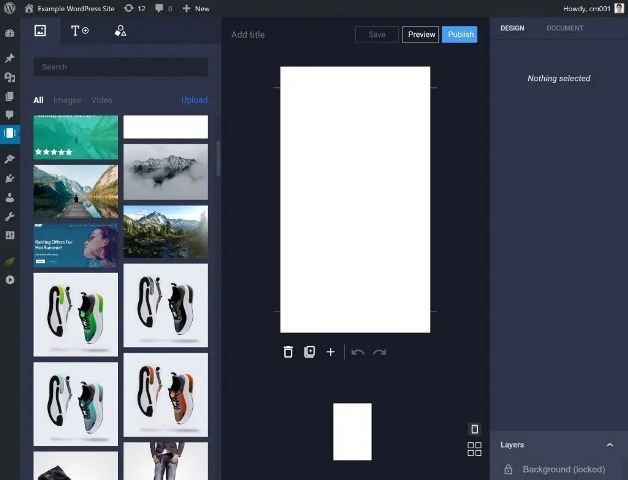Open the New content menu

196,8
